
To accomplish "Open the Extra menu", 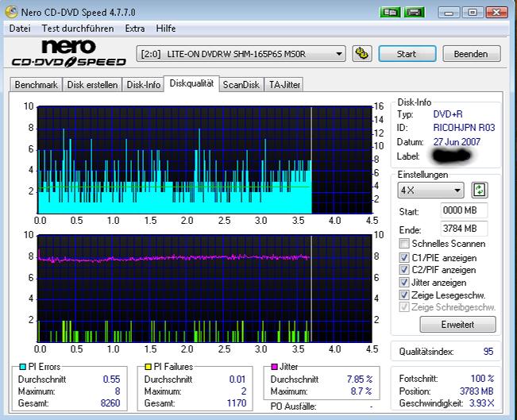I will pos(135,29).
